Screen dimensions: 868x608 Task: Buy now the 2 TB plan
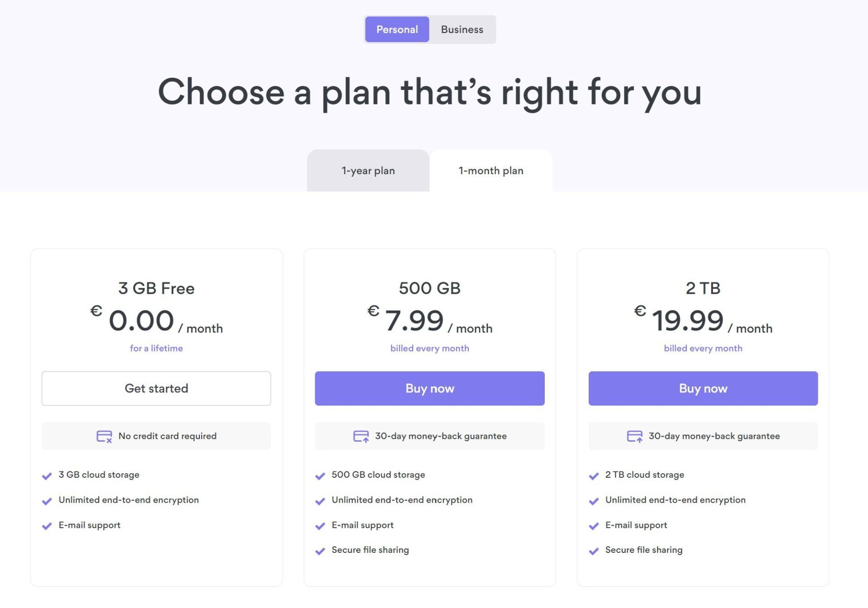tap(703, 388)
